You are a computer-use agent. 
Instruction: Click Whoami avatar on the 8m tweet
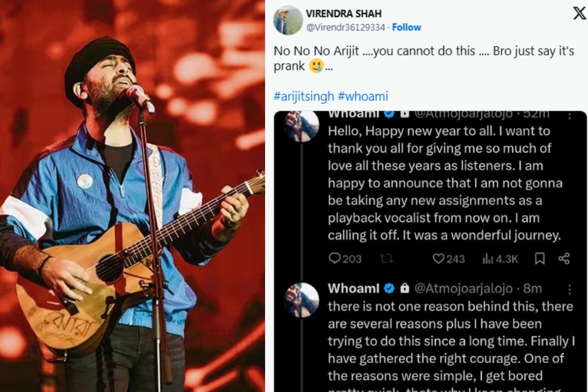point(302,299)
